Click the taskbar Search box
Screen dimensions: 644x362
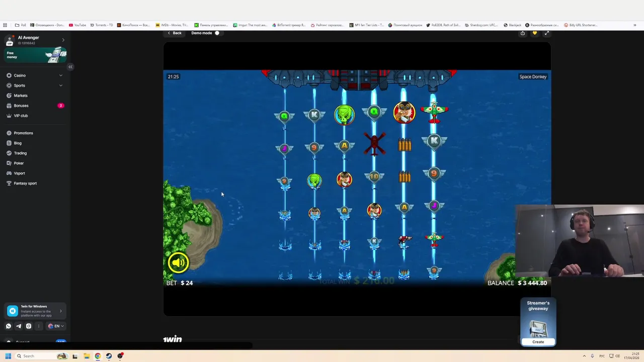[42, 356]
